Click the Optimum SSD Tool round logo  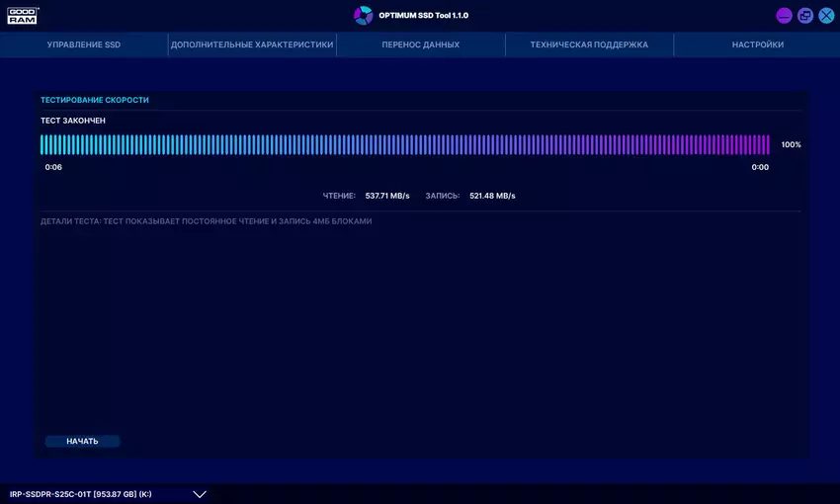(x=364, y=15)
